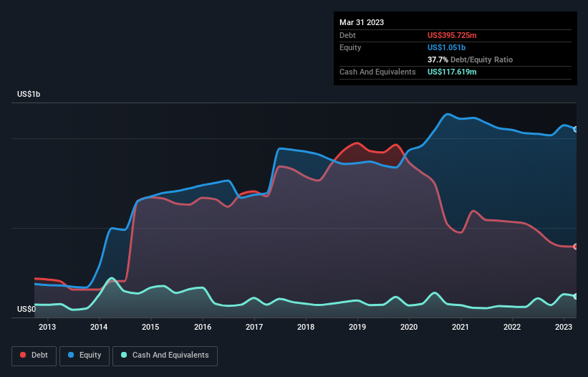This screenshot has height=377, width=588.
Task: Click Cash And Equivalents label in tooltip
Action: pyautogui.click(x=377, y=72)
